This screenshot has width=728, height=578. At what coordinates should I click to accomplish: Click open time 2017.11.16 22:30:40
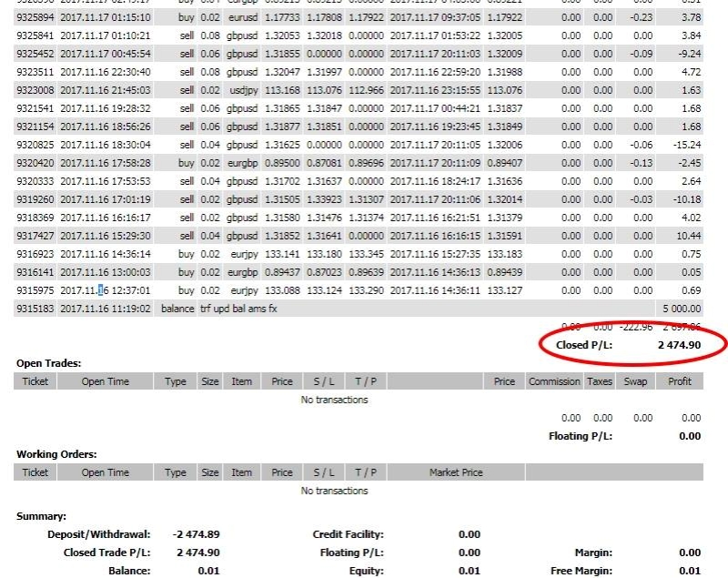tap(106, 72)
